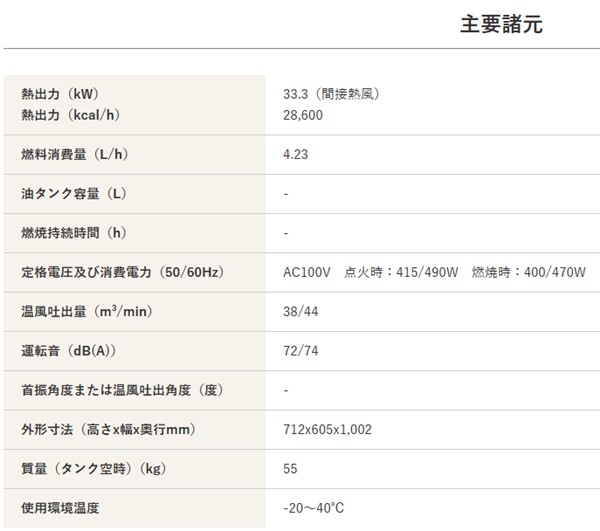Click the 燃焼持続時間 (h) label

coord(74,233)
